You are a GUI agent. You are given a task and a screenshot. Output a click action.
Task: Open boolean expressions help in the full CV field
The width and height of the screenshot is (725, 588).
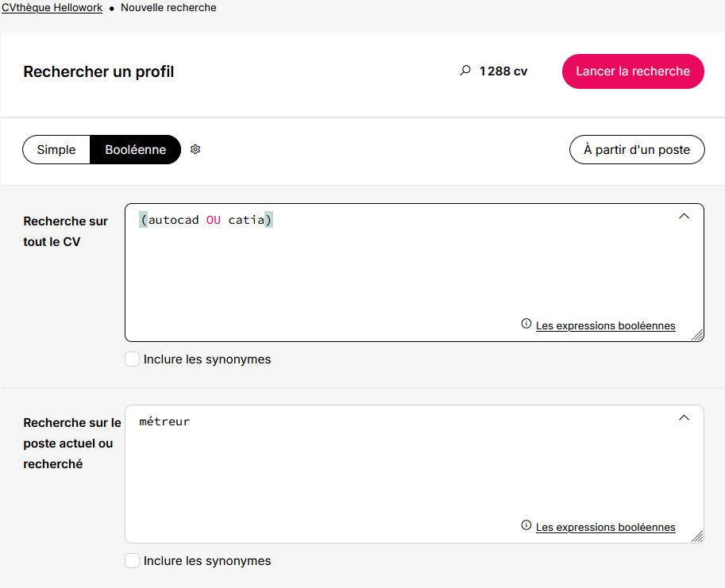(605, 325)
